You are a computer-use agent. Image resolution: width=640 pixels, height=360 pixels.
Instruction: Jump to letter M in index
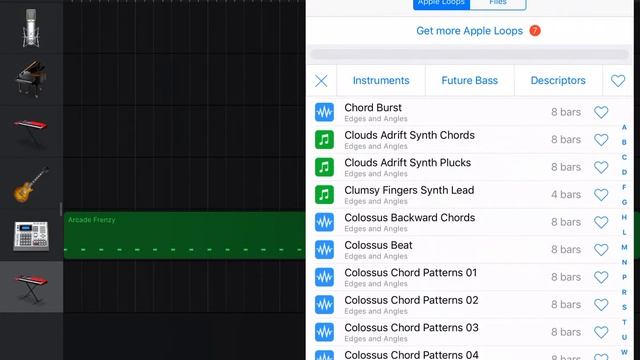[x=624, y=247]
